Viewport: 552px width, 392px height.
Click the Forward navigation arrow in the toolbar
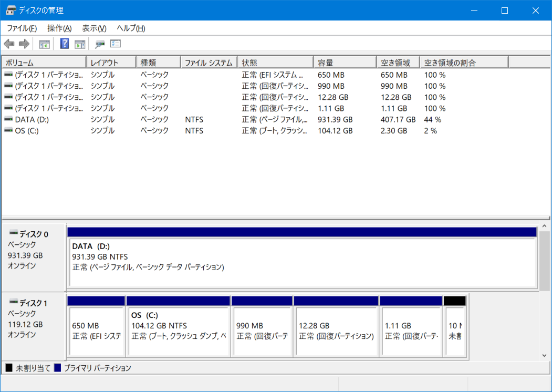[x=24, y=44]
